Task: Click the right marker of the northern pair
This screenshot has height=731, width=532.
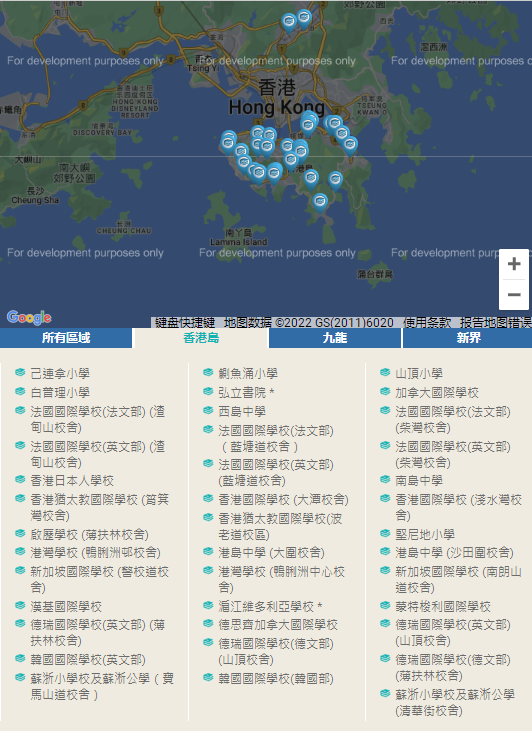Action: coord(304,19)
